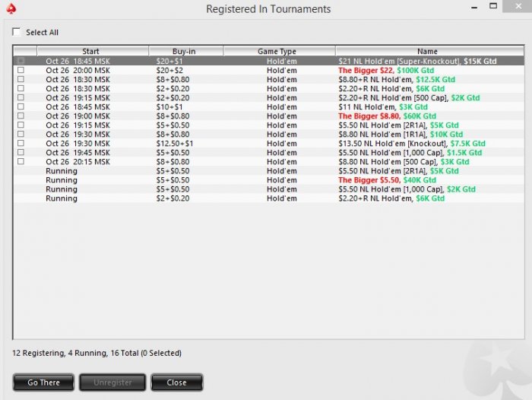Click the Oct 26 20:15 MSK start time
532x400 pixels.
point(78,162)
